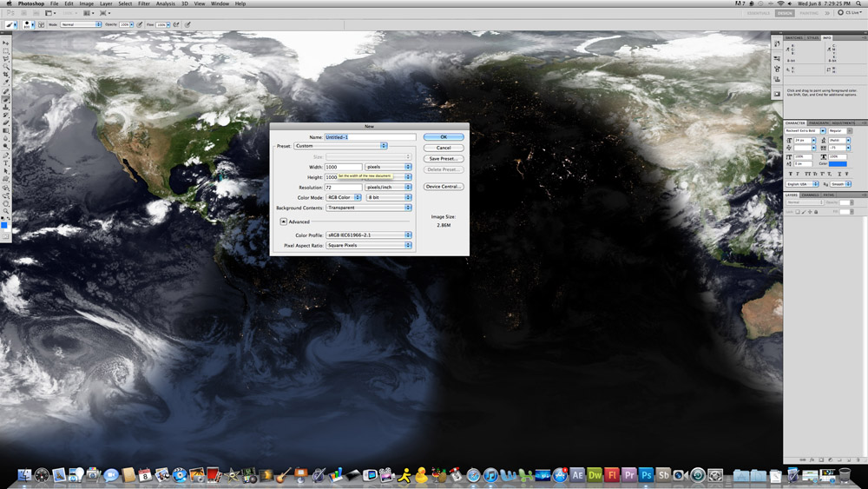The width and height of the screenshot is (868, 489).
Task: Select the Zoom tool in toolbox
Action: (x=6, y=211)
